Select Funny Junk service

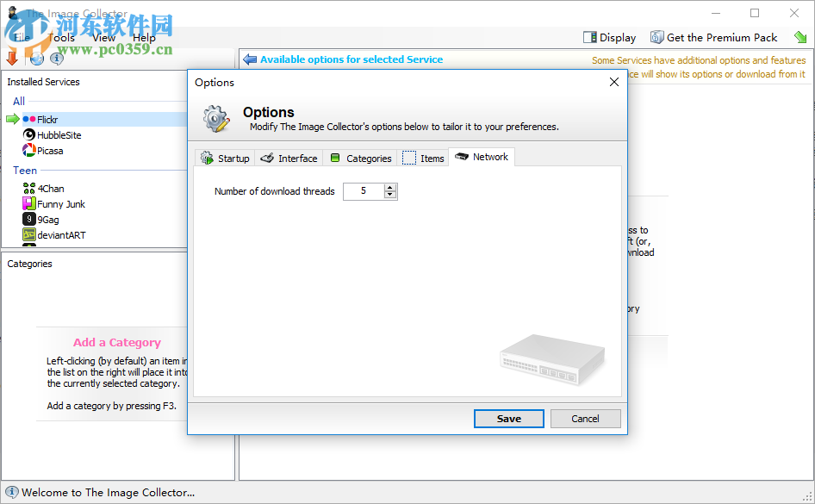[x=61, y=204]
